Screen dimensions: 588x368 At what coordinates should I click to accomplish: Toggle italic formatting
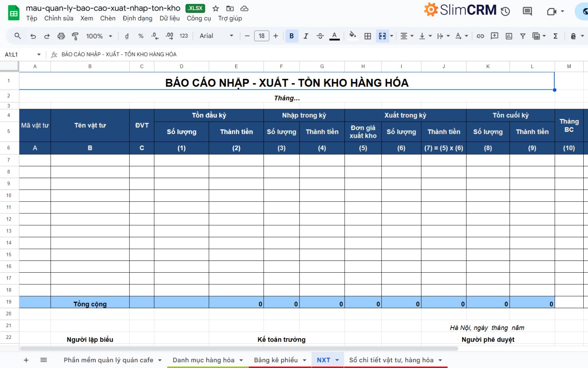[x=306, y=36]
